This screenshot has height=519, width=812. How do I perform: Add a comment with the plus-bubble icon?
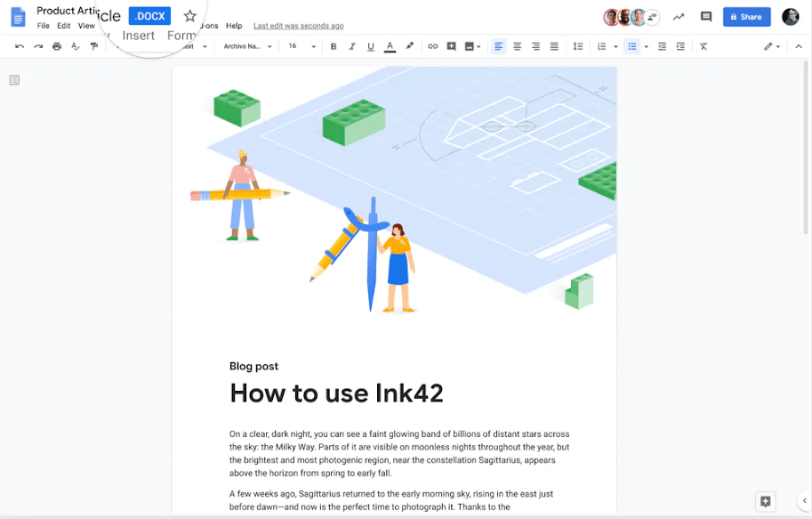tap(452, 46)
